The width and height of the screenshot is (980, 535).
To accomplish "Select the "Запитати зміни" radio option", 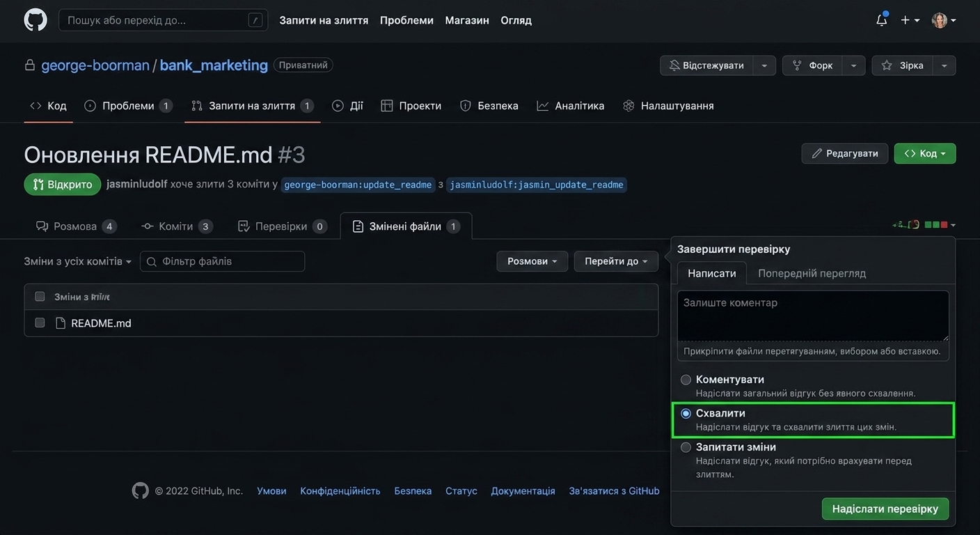I will [x=686, y=447].
